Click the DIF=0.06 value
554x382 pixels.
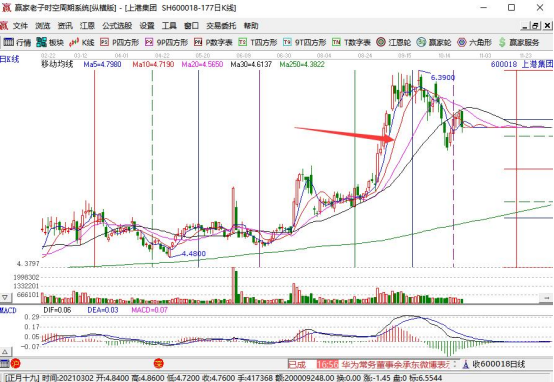point(57,310)
